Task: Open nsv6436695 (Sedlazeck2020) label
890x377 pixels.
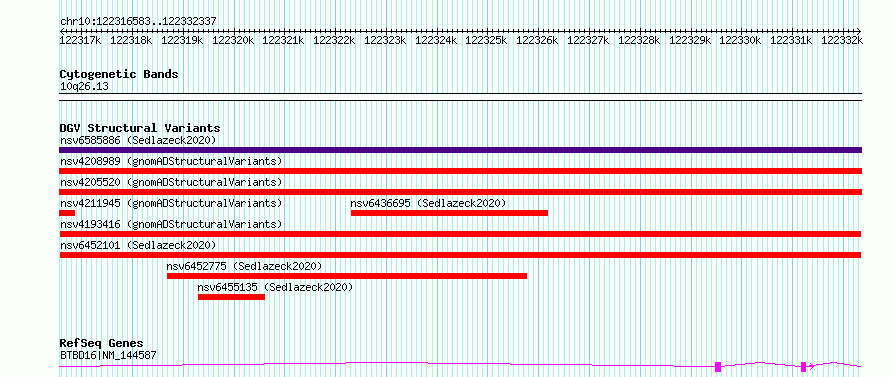Action: point(428,203)
